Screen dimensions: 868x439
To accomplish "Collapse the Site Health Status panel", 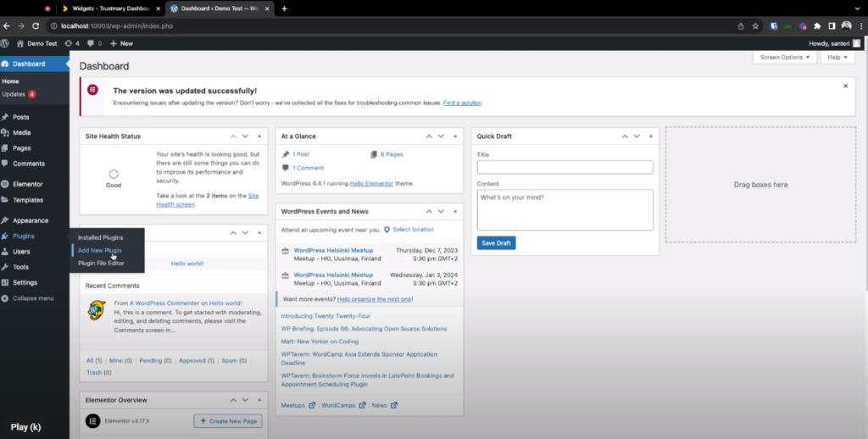I will point(259,136).
